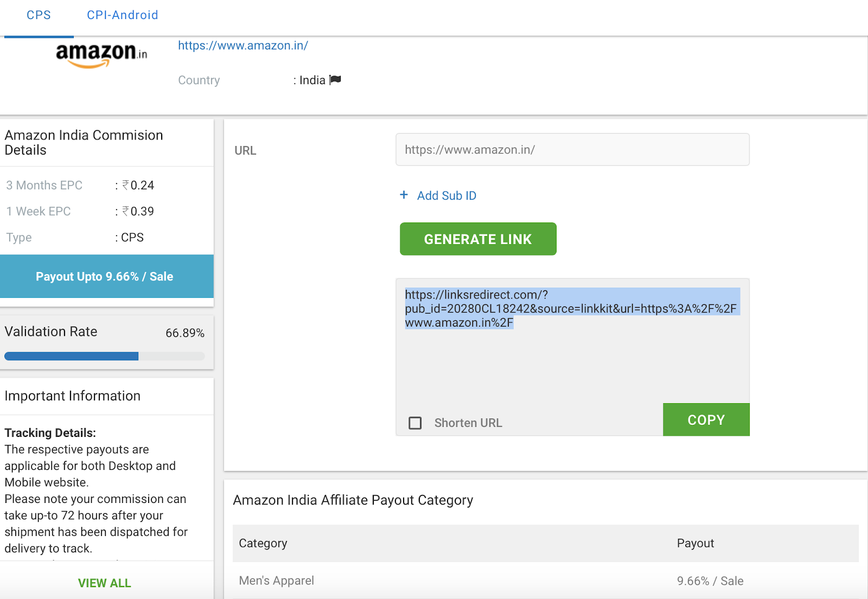
Task: Expand important information with View All
Action: (x=104, y=583)
